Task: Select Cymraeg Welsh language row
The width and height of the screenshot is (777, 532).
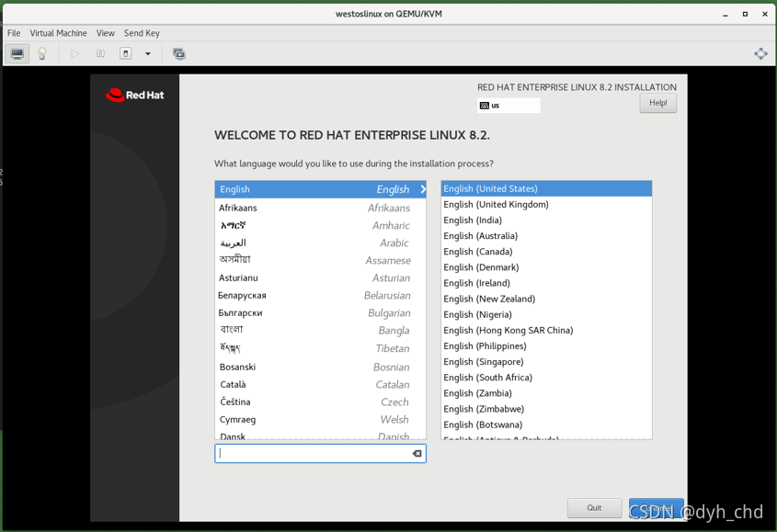Action: coord(321,420)
